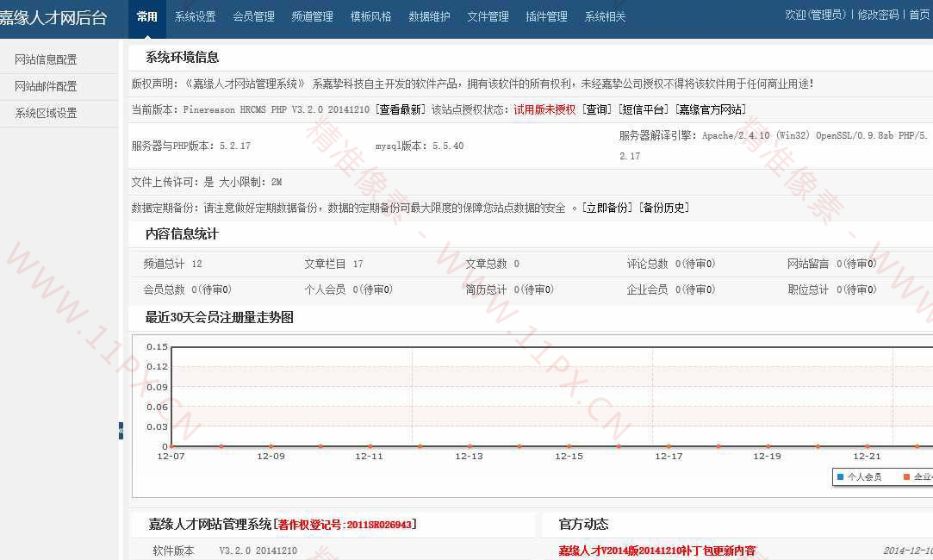933x560 pixels.
Task: Click the 文章栏目 statistic
Action: (x=333, y=264)
